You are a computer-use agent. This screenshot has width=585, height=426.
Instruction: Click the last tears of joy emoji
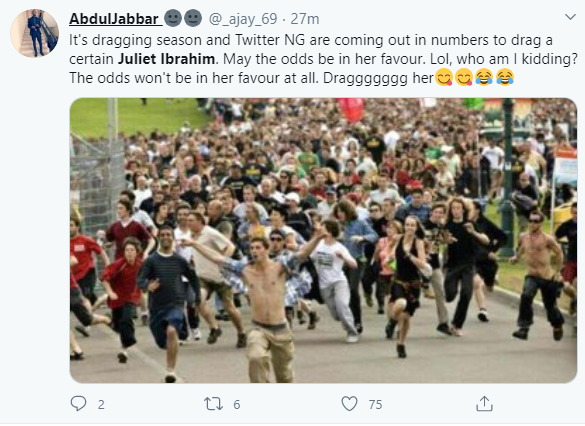tap(505, 77)
